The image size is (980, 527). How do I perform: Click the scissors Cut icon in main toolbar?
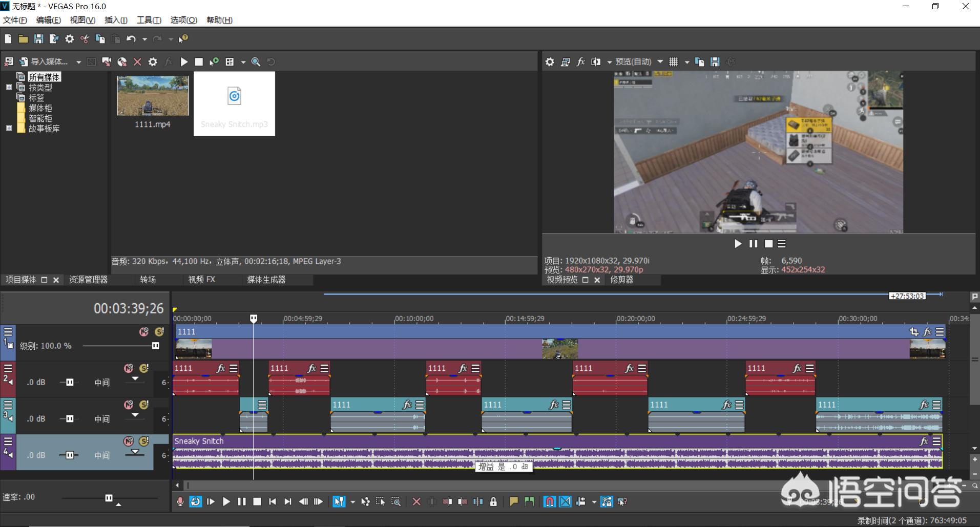pos(85,39)
